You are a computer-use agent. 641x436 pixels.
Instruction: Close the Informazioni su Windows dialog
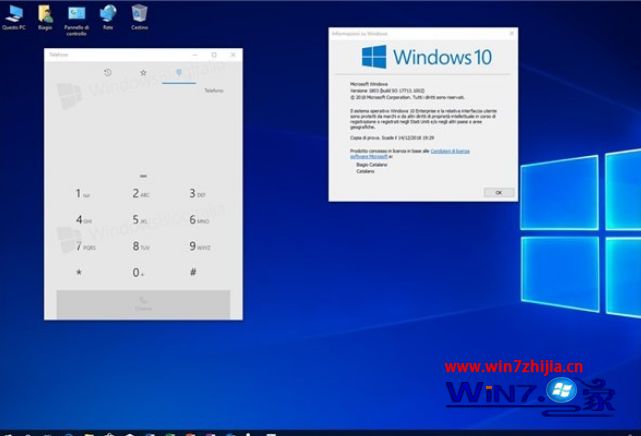511,33
